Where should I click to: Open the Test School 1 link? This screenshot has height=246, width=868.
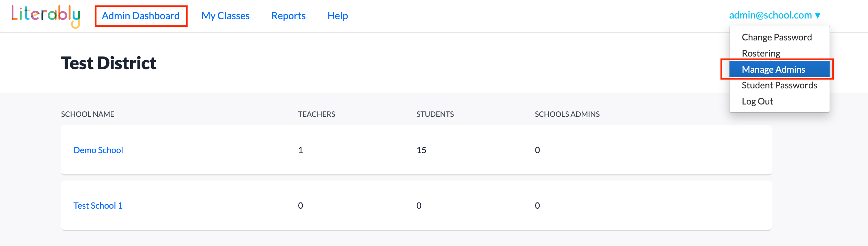(x=98, y=206)
